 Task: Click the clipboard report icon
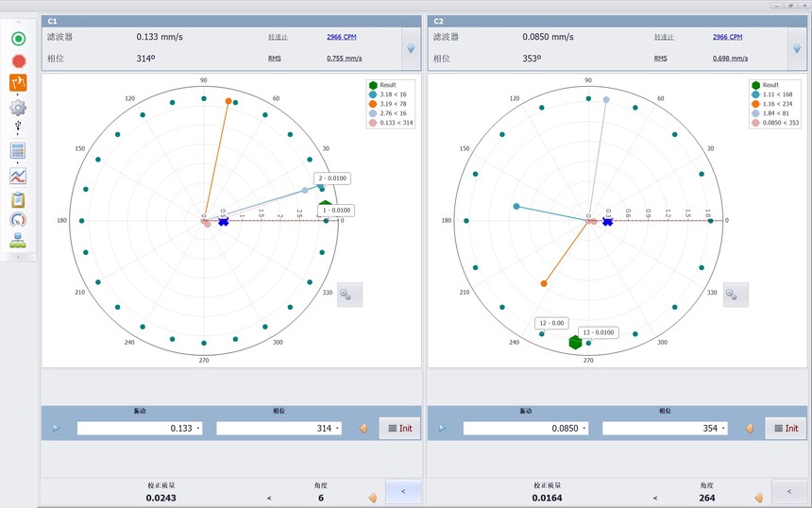[18, 199]
